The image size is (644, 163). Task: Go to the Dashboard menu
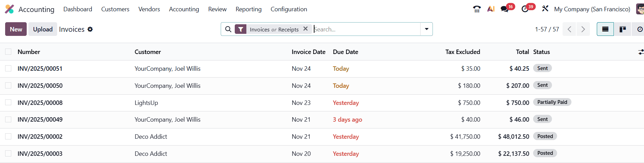click(x=78, y=9)
